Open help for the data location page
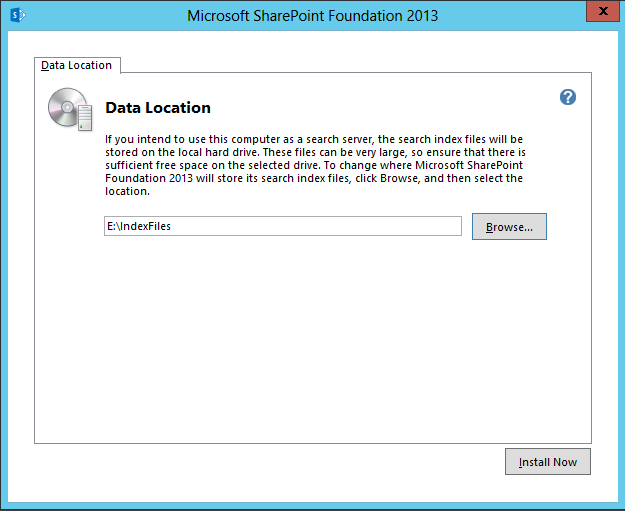The image size is (625, 511). (x=568, y=97)
